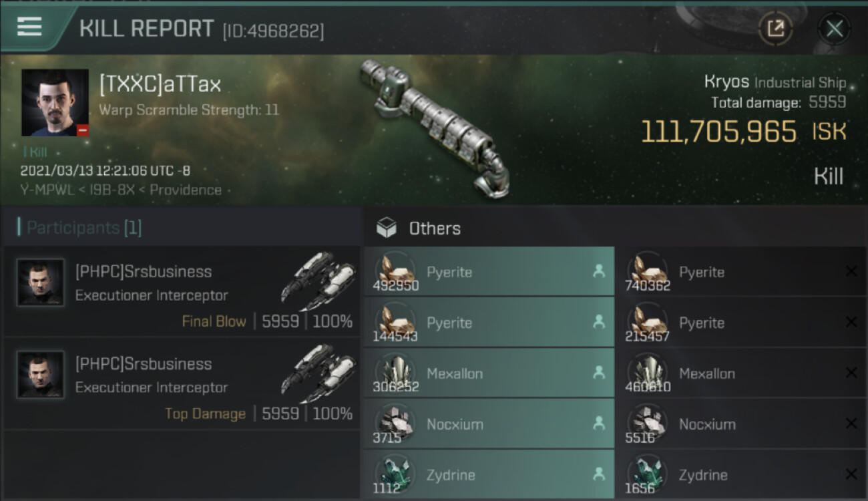Image resolution: width=868 pixels, height=501 pixels.
Task: Select the destroyed Mexallon 460610 row
Action: pyautogui.click(x=741, y=373)
